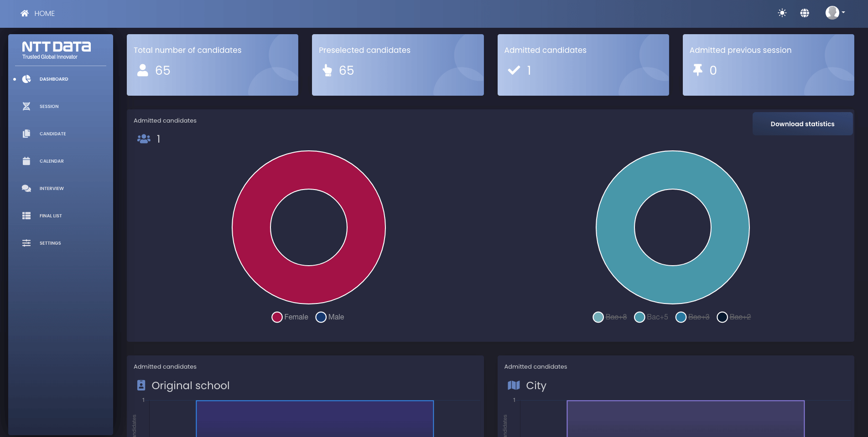Click the City chart bar
Screen dimensions: 868x437
coord(686,419)
